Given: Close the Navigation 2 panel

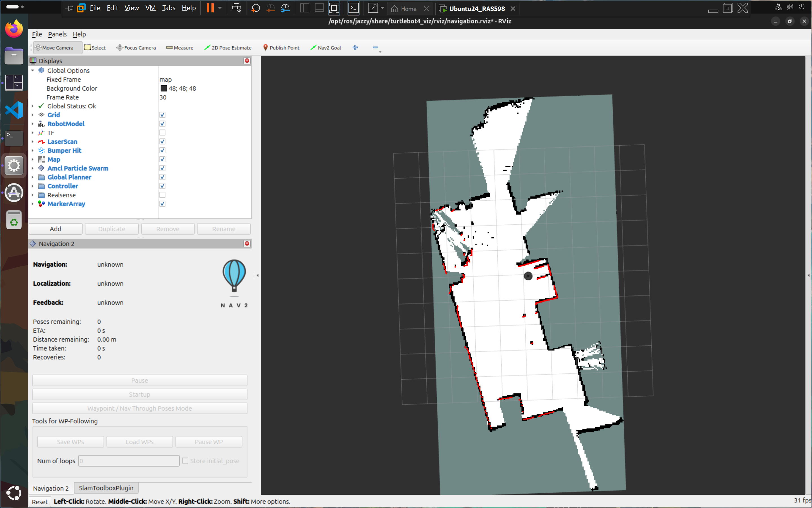Looking at the screenshot, I should click(247, 243).
